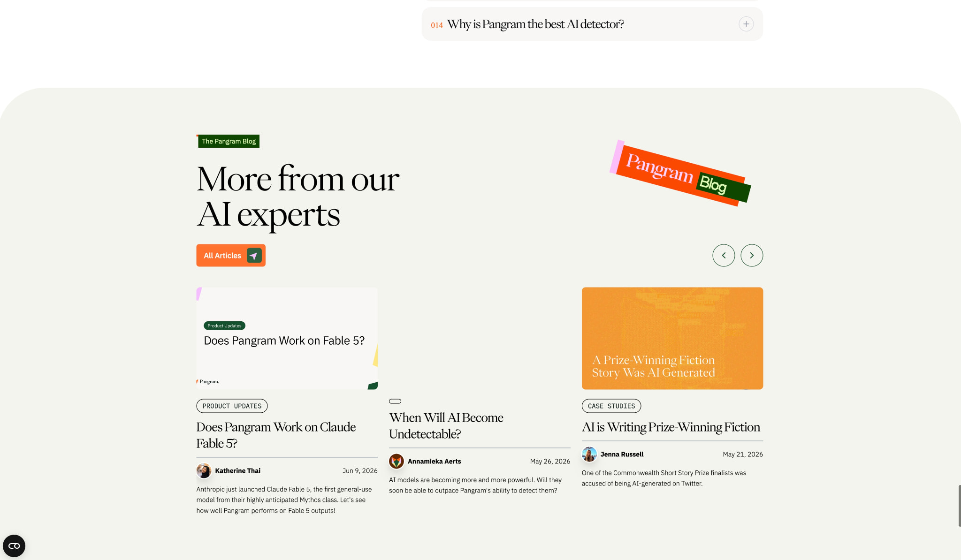Click the summary starting 'AI models are becoming'
This screenshot has width=961, height=560.
[x=475, y=485]
